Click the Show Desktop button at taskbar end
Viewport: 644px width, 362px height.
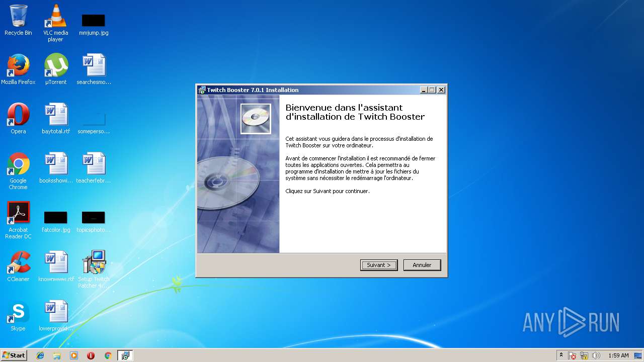click(x=638, y=355)
